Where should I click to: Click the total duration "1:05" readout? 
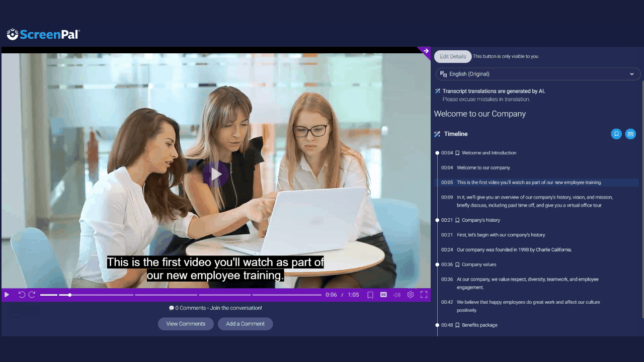353,295
